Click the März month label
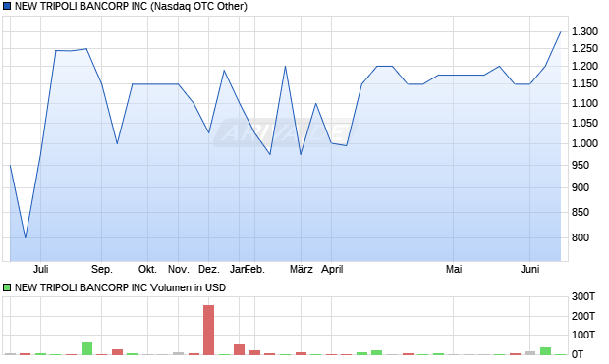The height and width of the screenshot is (364, 609). click(x=301, y=269)
